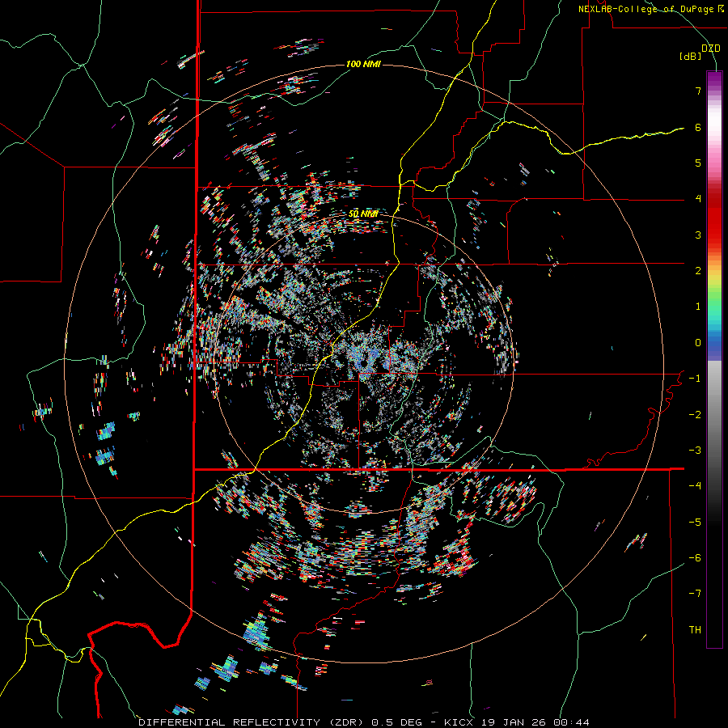The image size is (728, 728).
Task: Click the -6 value on the colorbar
Action: tap(695, 558)
